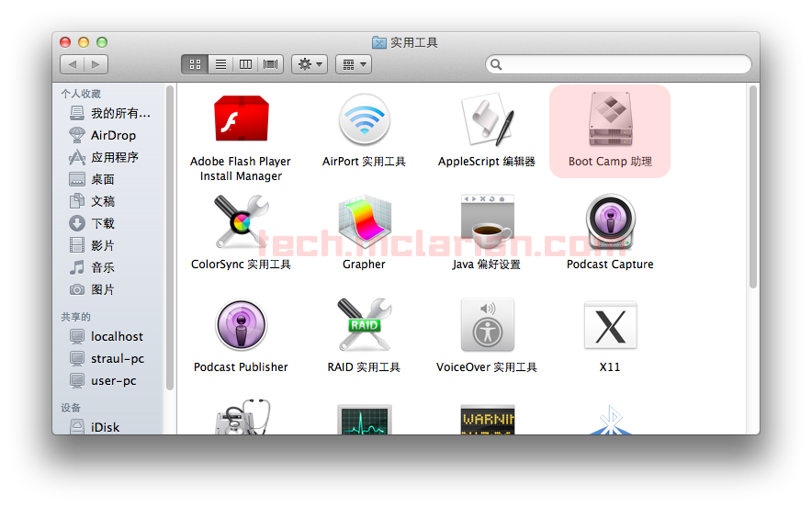The image size is (812, 507).
Task: Click the 共享的 sidebar header
Action: [75, 317]
